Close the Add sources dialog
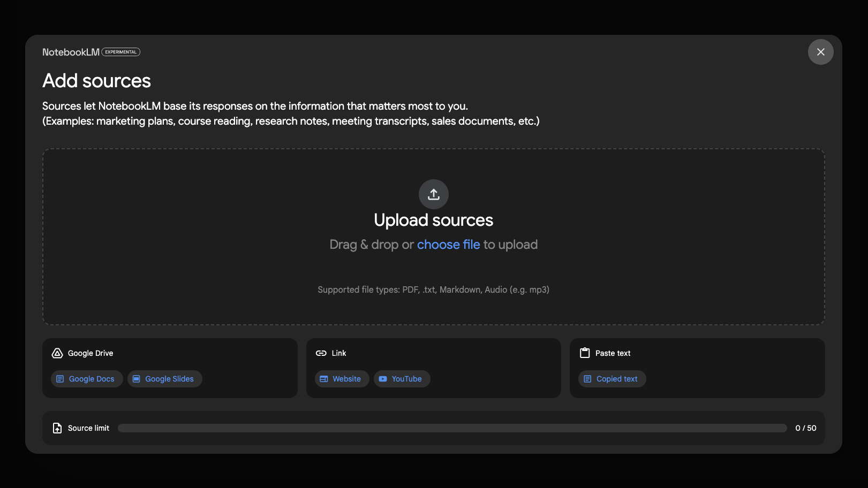Image resolution: width=868 pixels, height=488 pixels. point(820,52)
